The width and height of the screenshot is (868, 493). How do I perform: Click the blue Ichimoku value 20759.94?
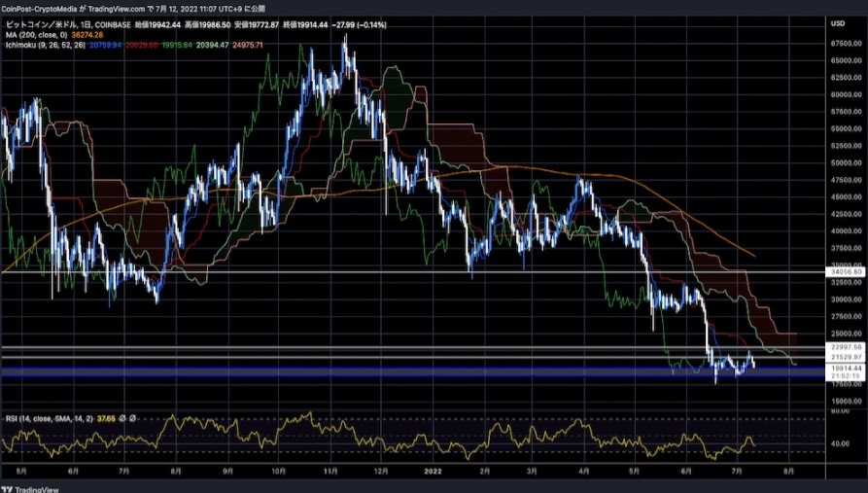point(105,45)
